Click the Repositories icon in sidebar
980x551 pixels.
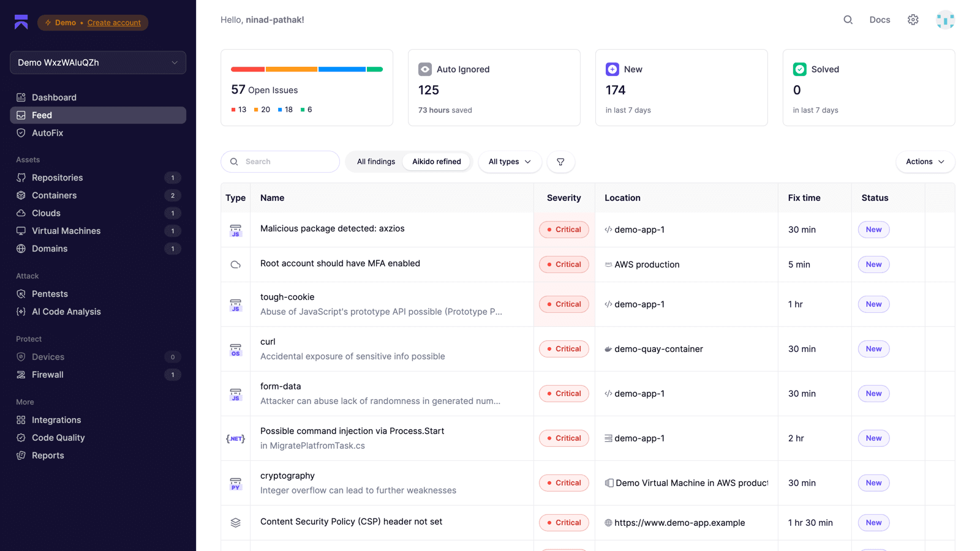point(21,178)
